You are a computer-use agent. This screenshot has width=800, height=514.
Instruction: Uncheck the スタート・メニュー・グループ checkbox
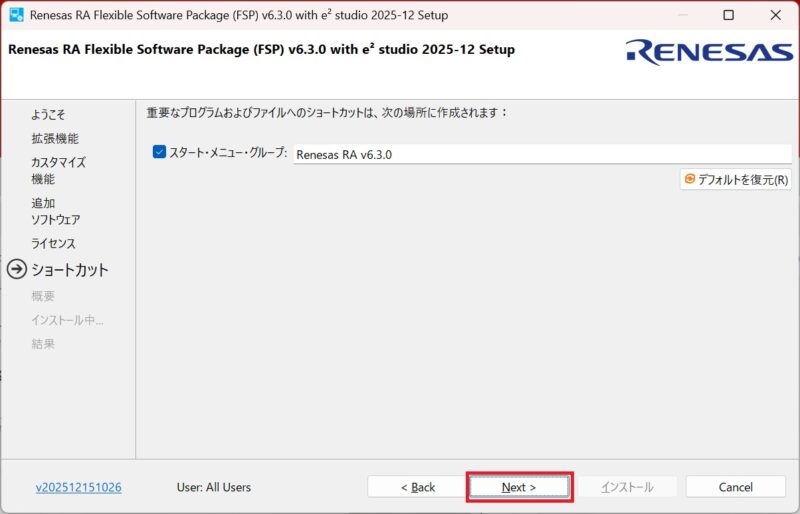coord(159,152)
